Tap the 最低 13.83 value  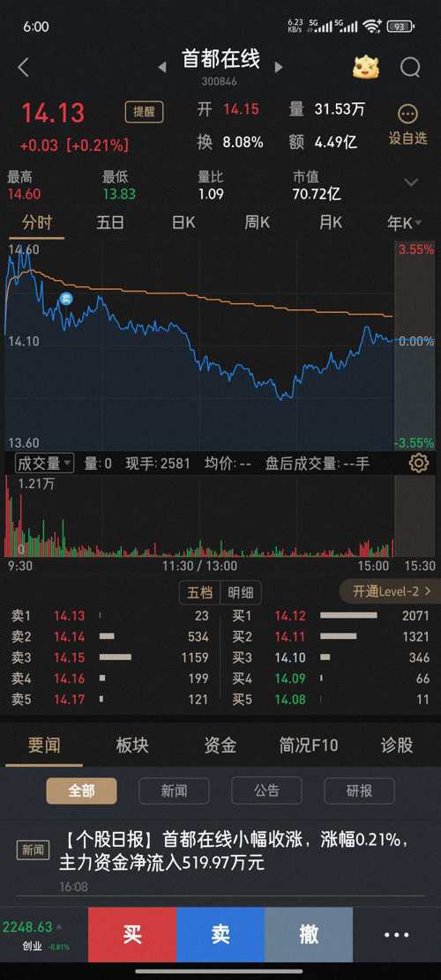pos(119,194)
